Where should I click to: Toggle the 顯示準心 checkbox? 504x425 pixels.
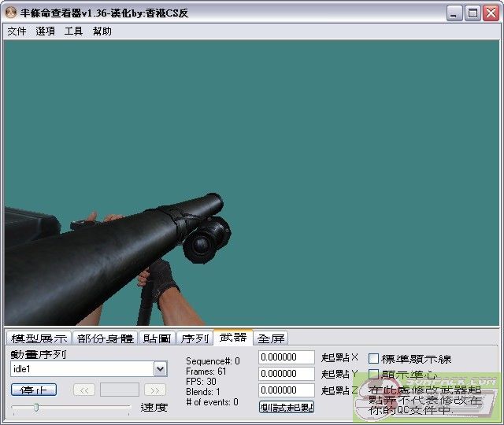374,375
